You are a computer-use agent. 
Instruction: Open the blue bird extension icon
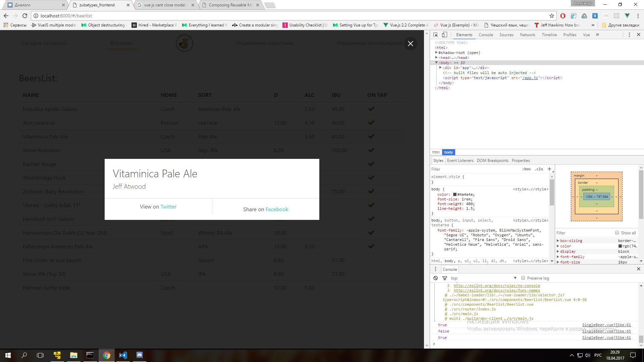pos(574,16)
